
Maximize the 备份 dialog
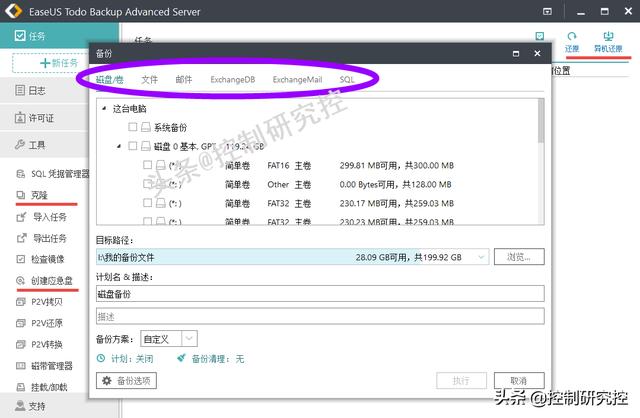tap(516, 53)
